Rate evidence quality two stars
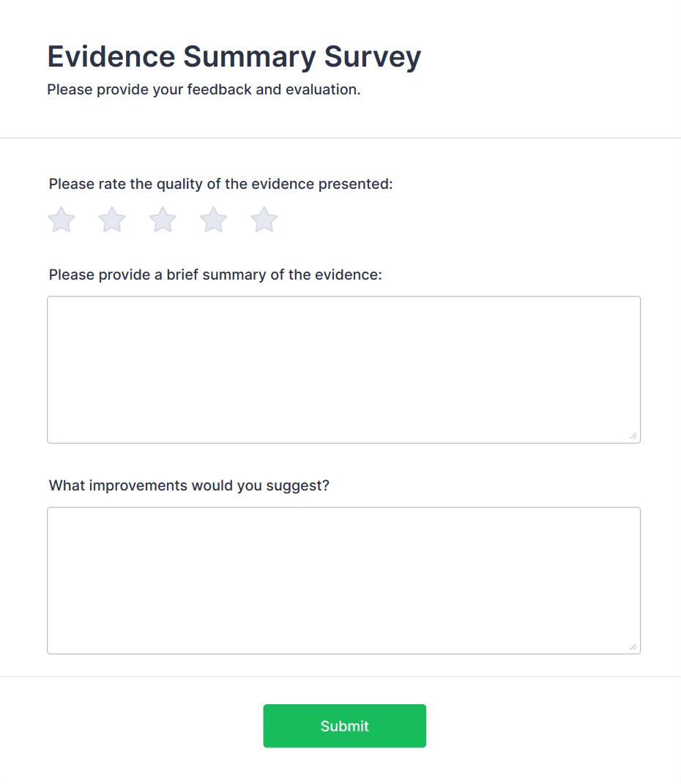The image size is (681, 784). tap(112, 220)
